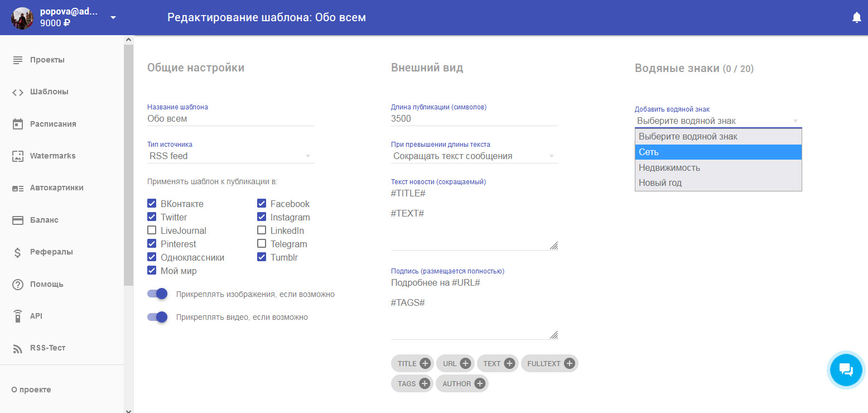Click the notification bell icon
This screenshot has height=413, width=868.
click(x=856, y=18)
